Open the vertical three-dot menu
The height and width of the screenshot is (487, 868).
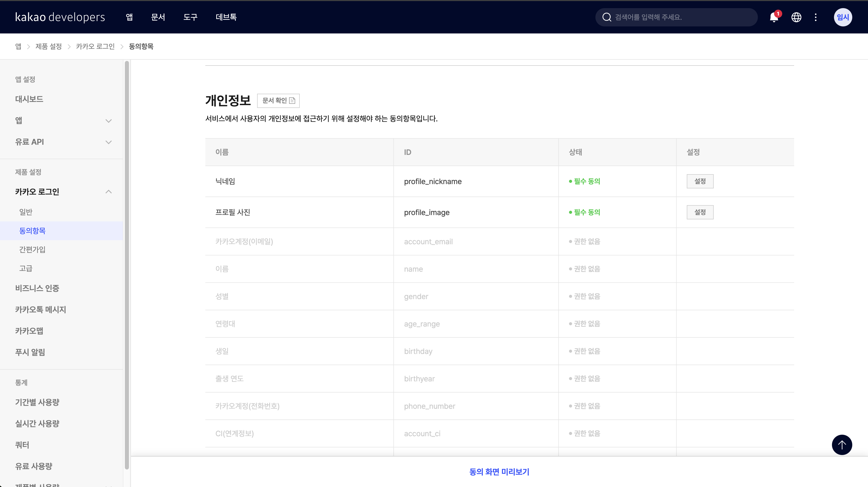(x=816, y=17)
